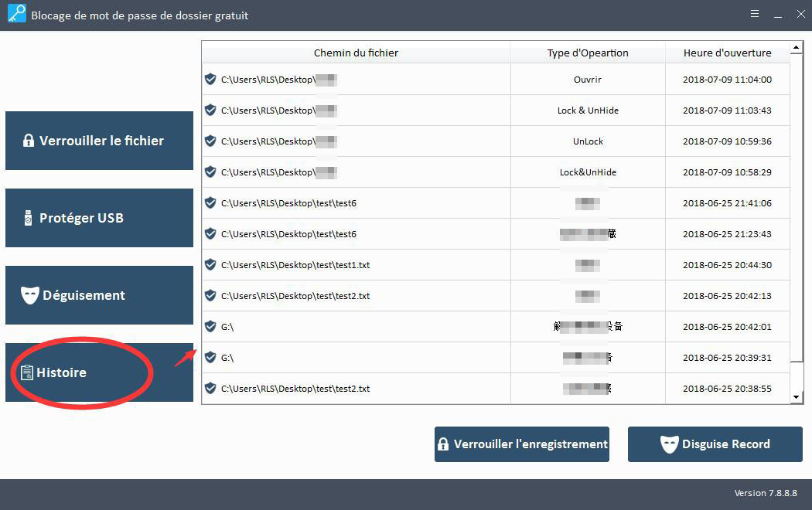Click the USB drive icon on Protéger USB
Viewport: 812px width, 510px height.
click(29, 218)
